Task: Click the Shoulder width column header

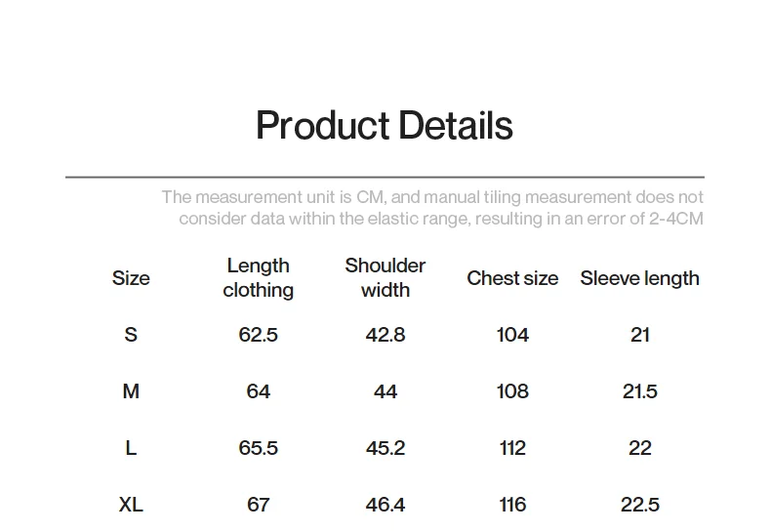Action: tap(385, 278)
